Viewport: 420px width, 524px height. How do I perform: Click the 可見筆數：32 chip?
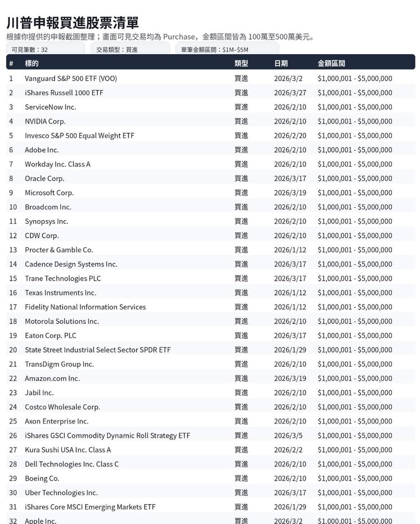pyautogui.click(x=45, y=49)
